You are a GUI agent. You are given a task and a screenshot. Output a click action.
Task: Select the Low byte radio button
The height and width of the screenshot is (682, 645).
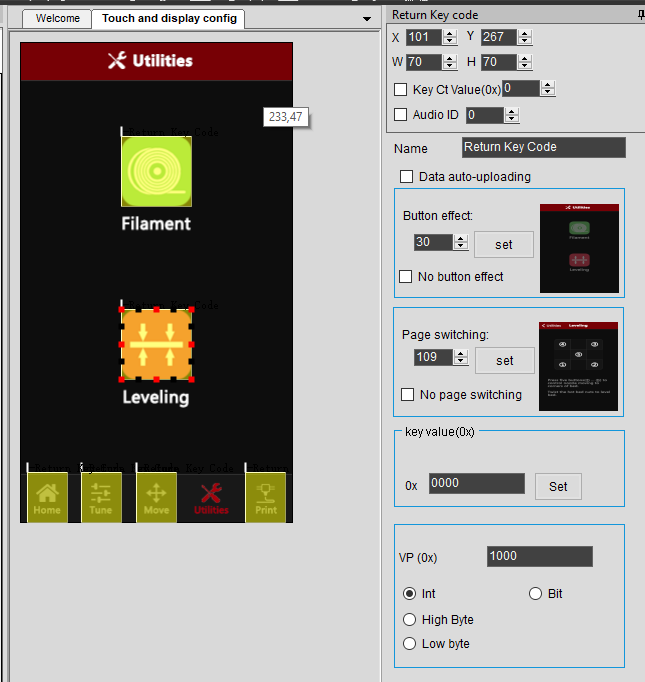409,644
